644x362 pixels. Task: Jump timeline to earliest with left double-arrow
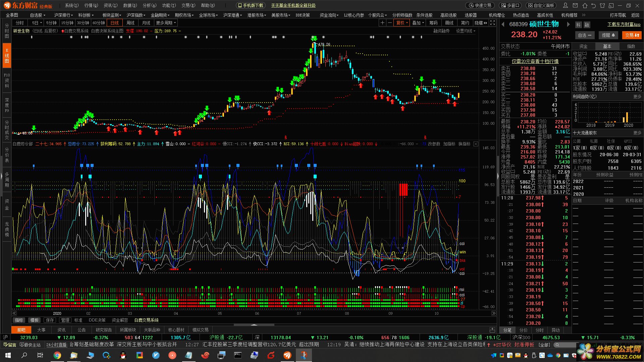click(x=14, y=313)
